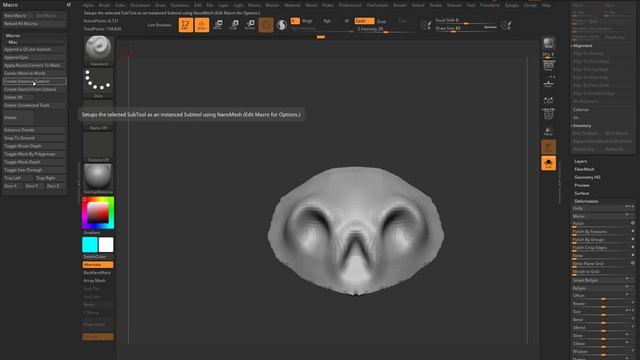Collapse the Inventory section
Viewport: 640px width, 360px height.
click(582, 126)
